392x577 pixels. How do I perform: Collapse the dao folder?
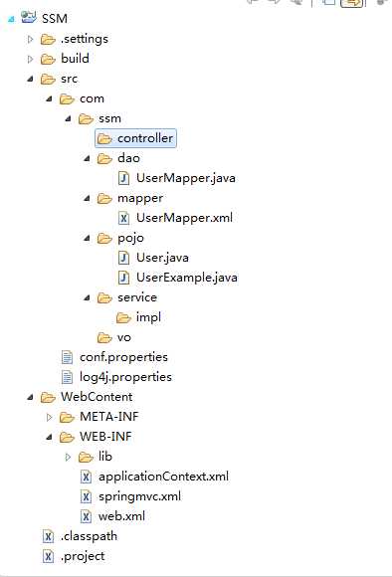click(87, 158)
